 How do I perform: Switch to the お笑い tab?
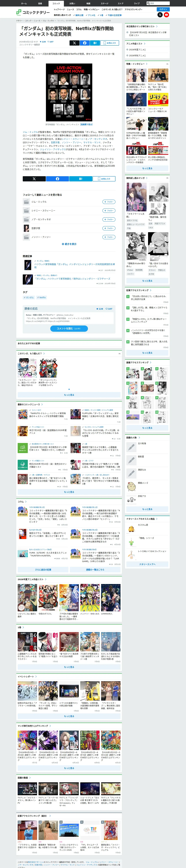coord(72,3)
